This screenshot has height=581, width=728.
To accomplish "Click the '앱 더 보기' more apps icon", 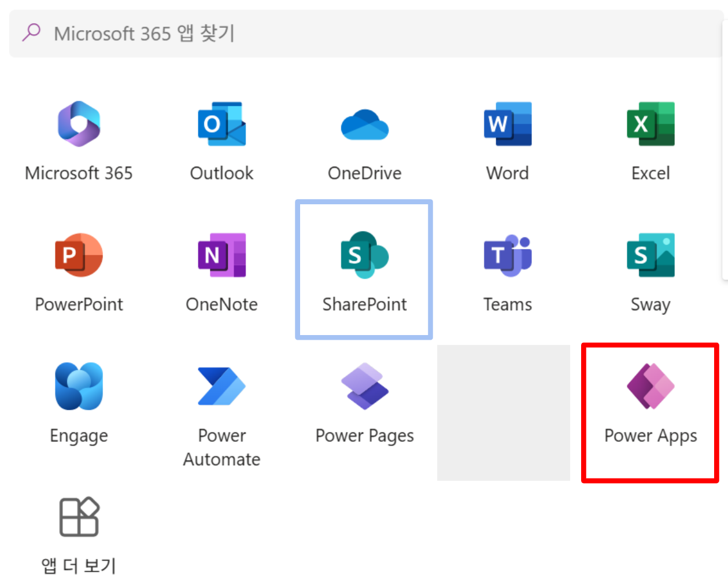I will pos(79,517).
